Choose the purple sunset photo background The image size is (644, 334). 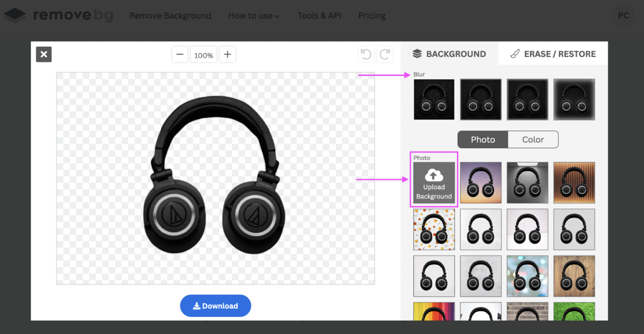[481, 183]
